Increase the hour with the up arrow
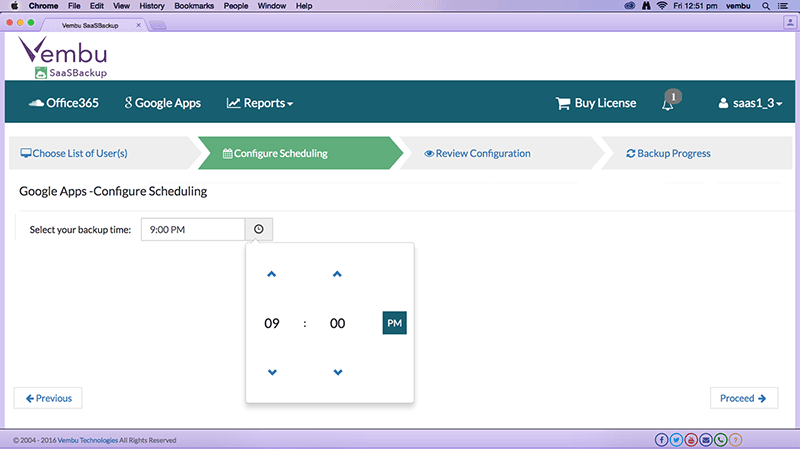Viewport: 800px width, 449px height. point(271,275)
